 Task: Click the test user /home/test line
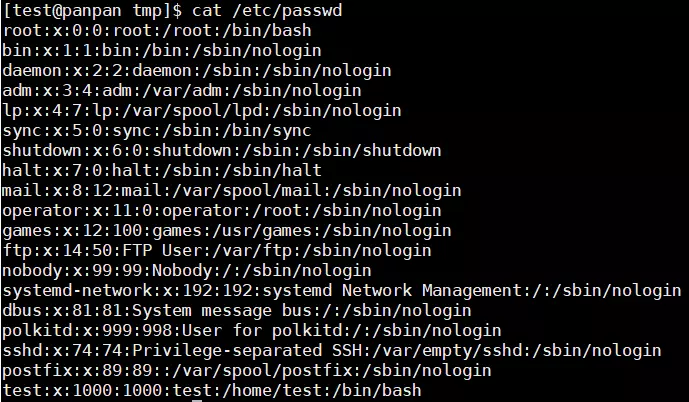click(212, 391)
